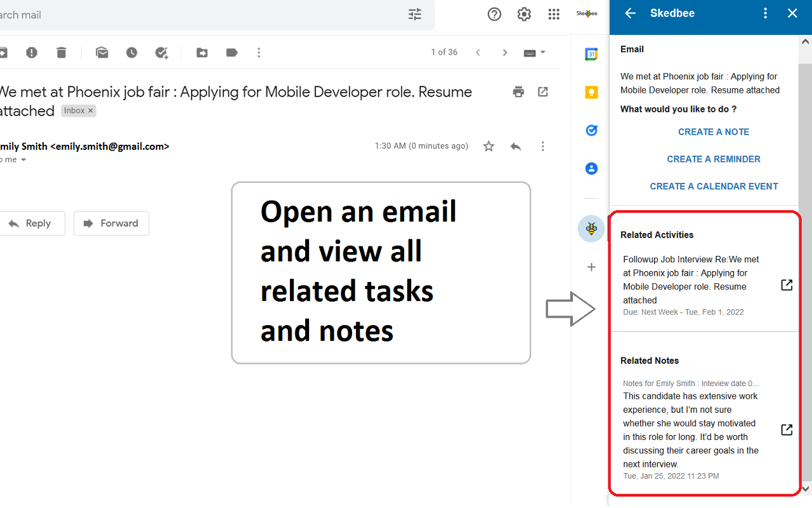The height and width of the screenshot is (508, 812).
Task: Open Google Tasks side panel
Action: pos(591,131)
